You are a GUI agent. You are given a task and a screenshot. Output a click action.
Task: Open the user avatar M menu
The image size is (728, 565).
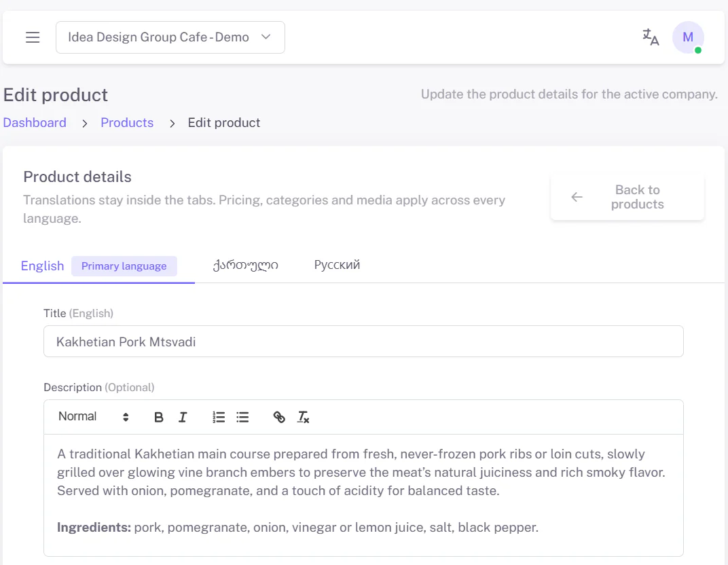[x=688, y=37]
